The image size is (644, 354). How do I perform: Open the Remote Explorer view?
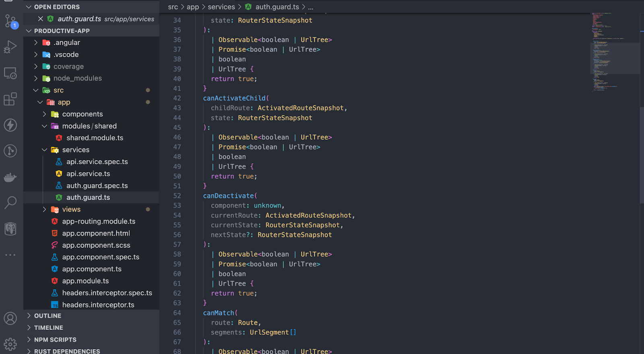(10, 73)
